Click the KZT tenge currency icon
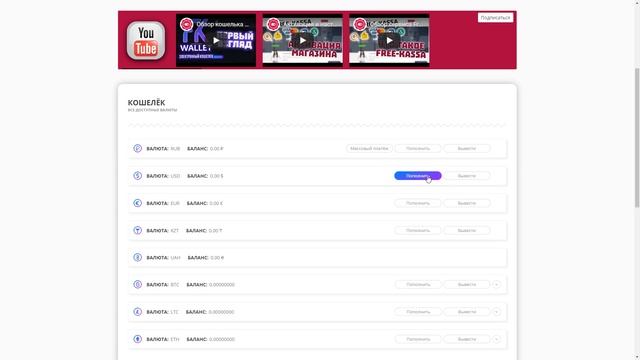This screenshot has width=640, height=360. pos(138,231)
